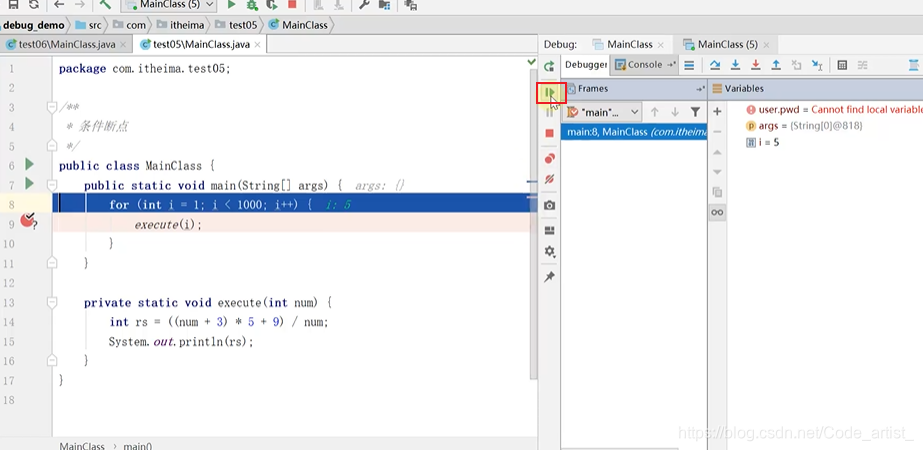
Task: Expand the "main" thread dropdown
Action: 603,112
